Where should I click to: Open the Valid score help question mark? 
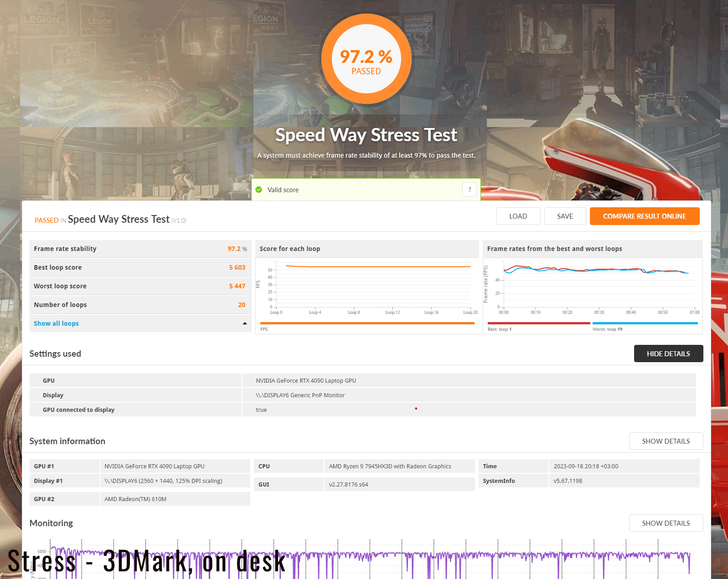470,190
